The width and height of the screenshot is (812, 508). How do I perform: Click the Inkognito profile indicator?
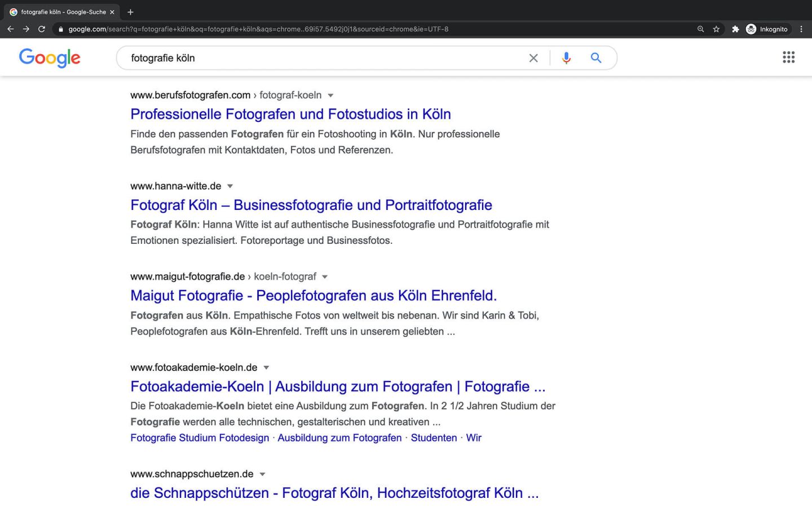coord(767,29)
